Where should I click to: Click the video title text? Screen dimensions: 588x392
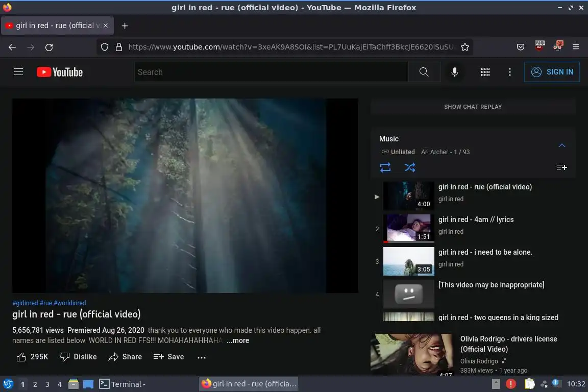[77, 314]
